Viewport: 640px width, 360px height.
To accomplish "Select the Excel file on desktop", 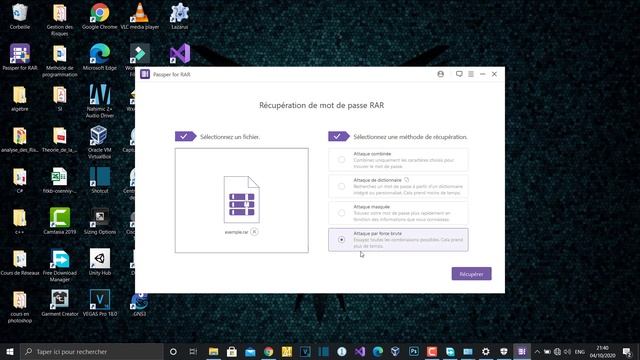I will coord(60,180).
